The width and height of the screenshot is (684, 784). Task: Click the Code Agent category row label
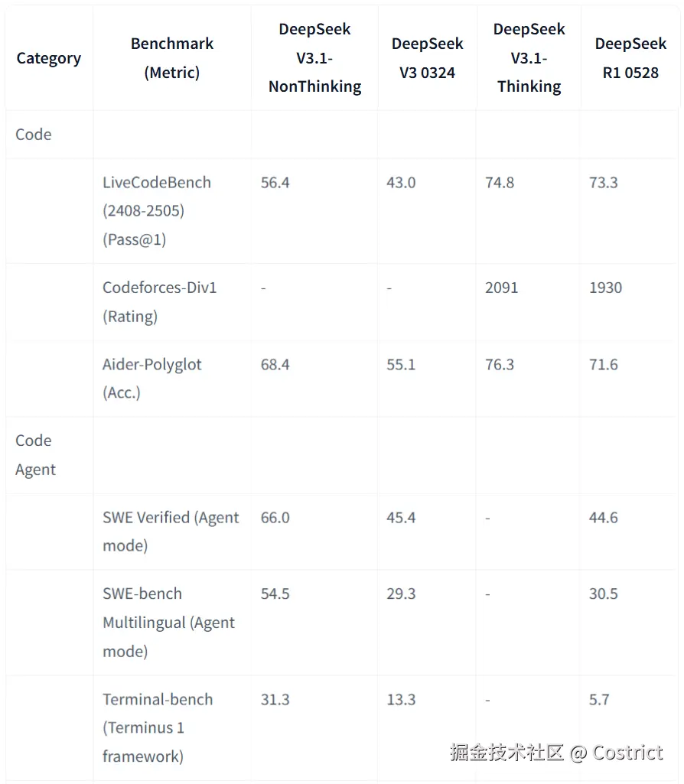pyautogui.click(x=35, y=454)
